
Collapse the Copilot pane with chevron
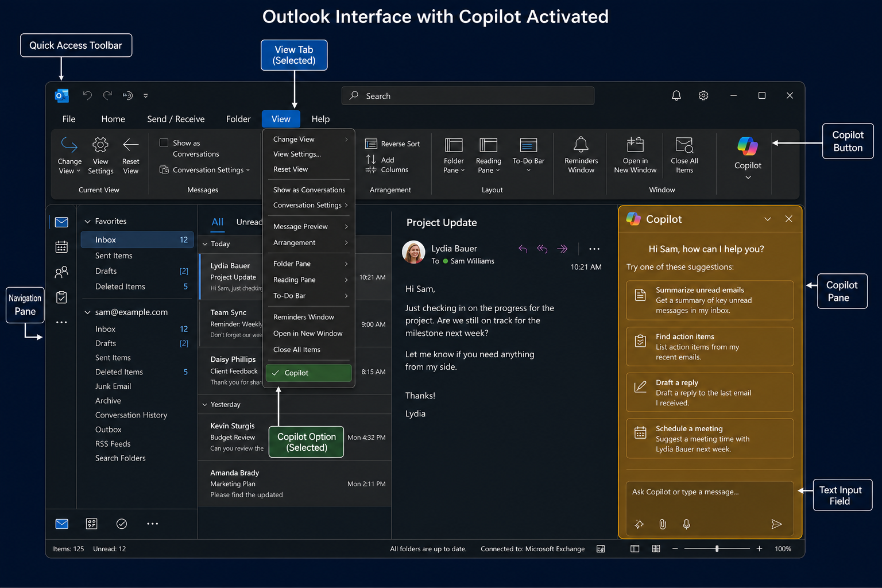(x=768, y=219)
